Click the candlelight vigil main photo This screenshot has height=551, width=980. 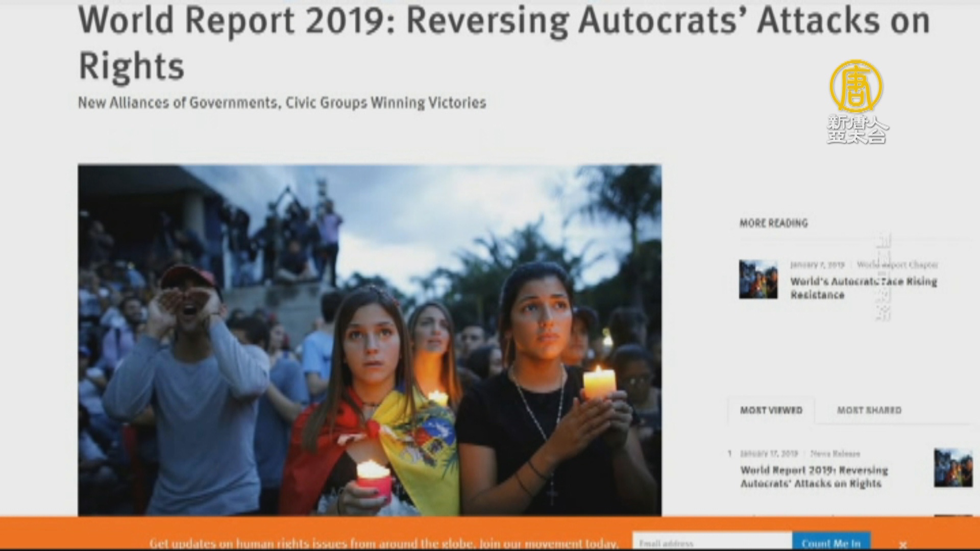click(x=370, y=340)
